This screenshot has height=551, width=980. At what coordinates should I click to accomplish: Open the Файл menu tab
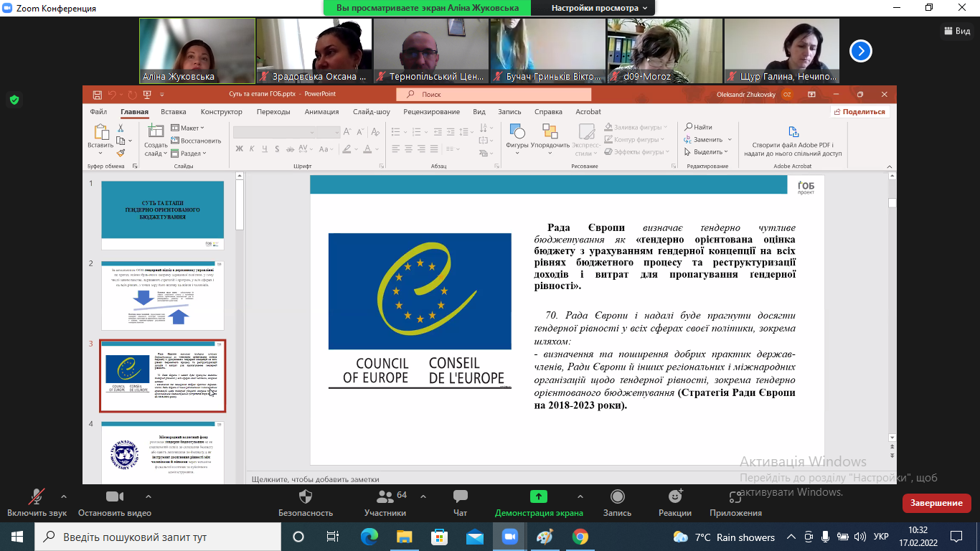pos(98,112)
